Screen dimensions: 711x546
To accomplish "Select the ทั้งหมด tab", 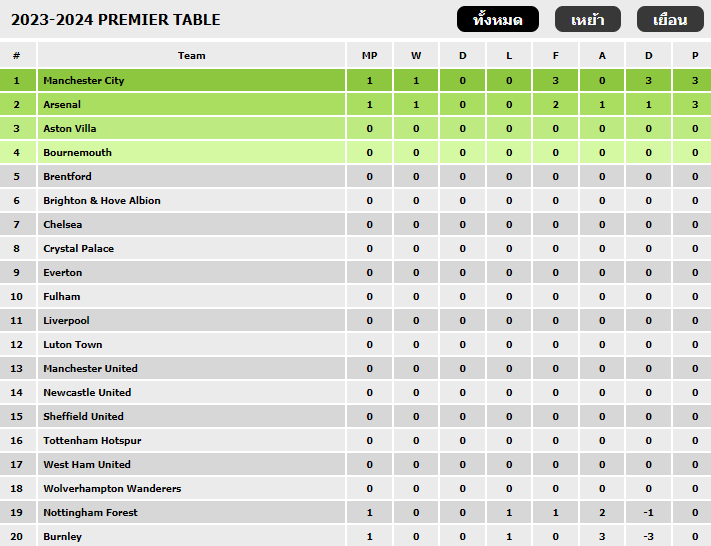I will pyautogui.click(x=497, y=20).
